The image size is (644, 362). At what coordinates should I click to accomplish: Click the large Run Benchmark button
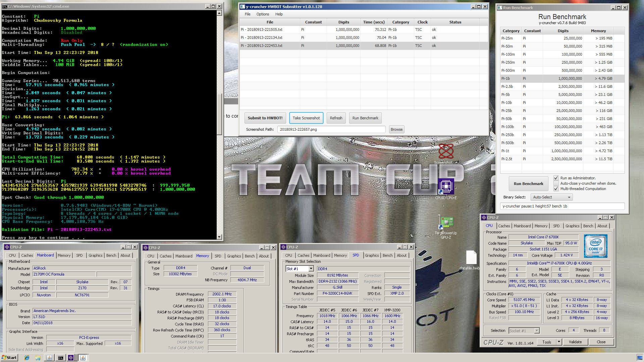528,184
